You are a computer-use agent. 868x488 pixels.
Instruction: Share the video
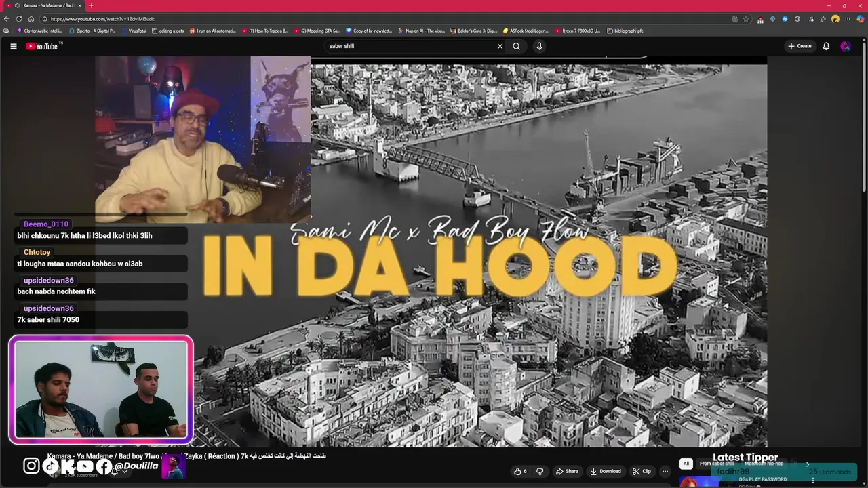coord(567,471)
